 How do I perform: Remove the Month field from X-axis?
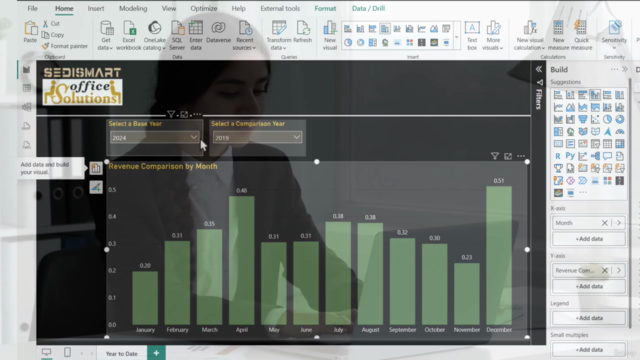[604, 223]
